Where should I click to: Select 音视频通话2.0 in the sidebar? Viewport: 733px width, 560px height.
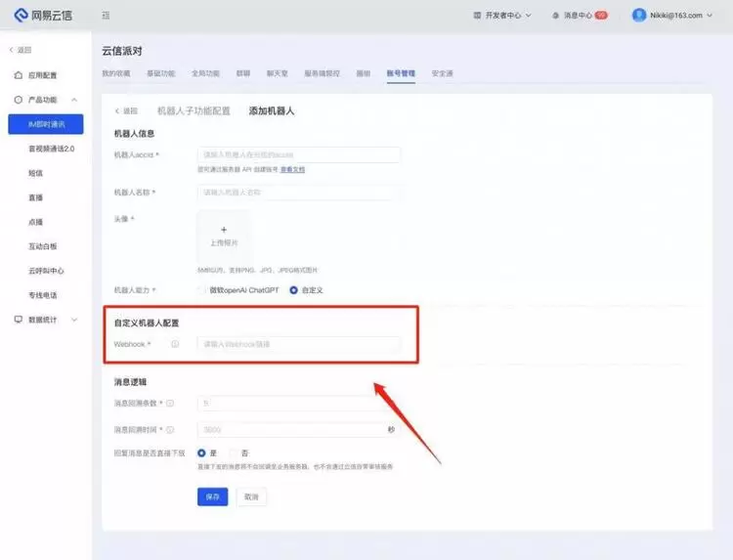51,149
